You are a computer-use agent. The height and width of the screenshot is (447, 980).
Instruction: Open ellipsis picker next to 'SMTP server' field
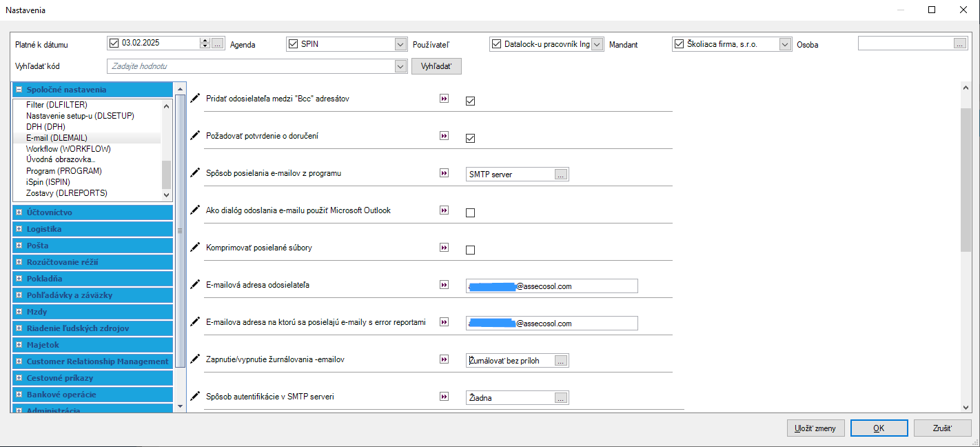coord(561,175)
